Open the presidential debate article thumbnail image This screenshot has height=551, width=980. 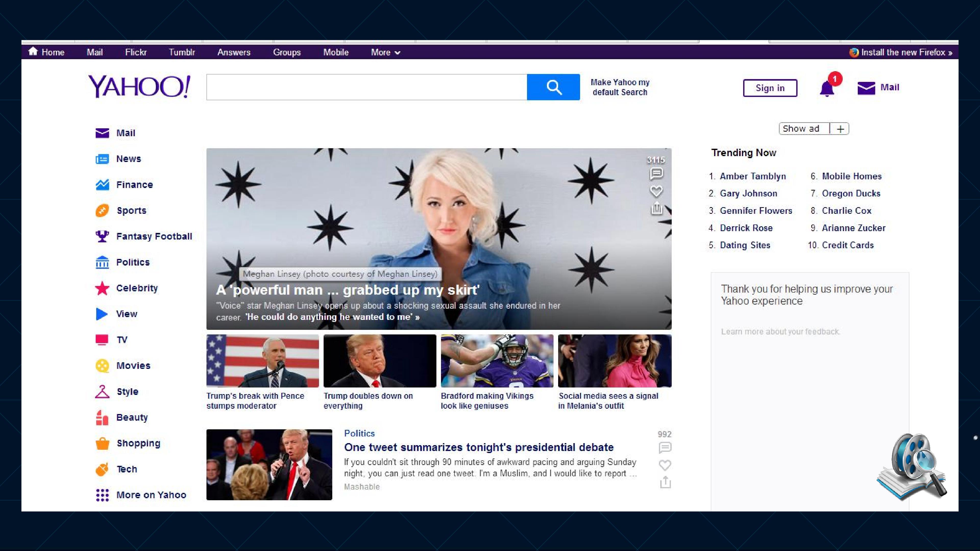pos(269,465)
